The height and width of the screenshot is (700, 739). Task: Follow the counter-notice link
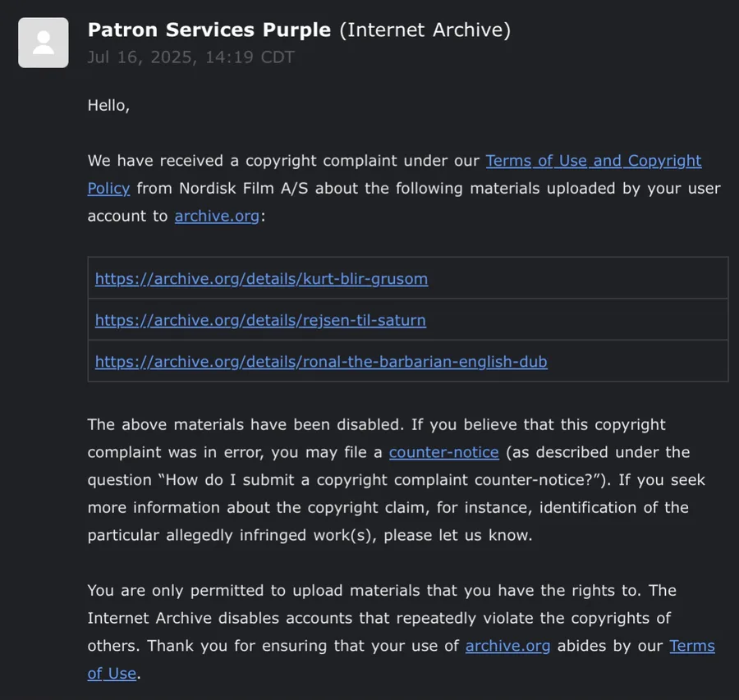[444, 452]
